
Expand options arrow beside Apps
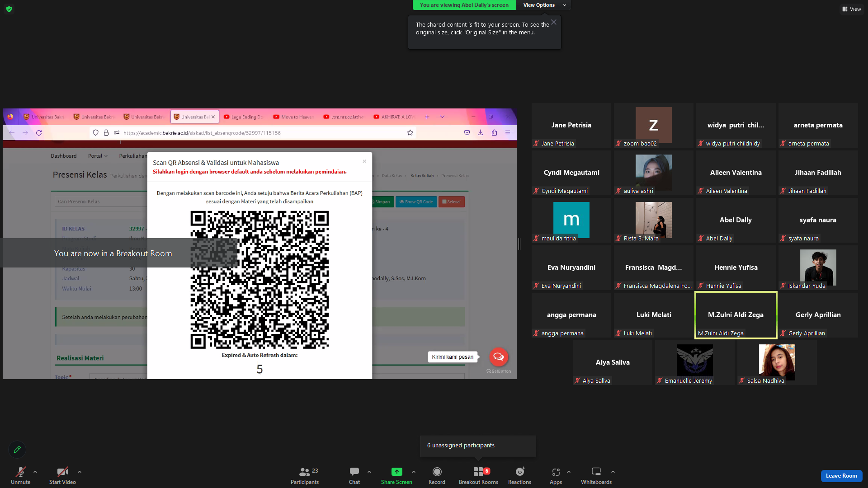tap(569, 472)
